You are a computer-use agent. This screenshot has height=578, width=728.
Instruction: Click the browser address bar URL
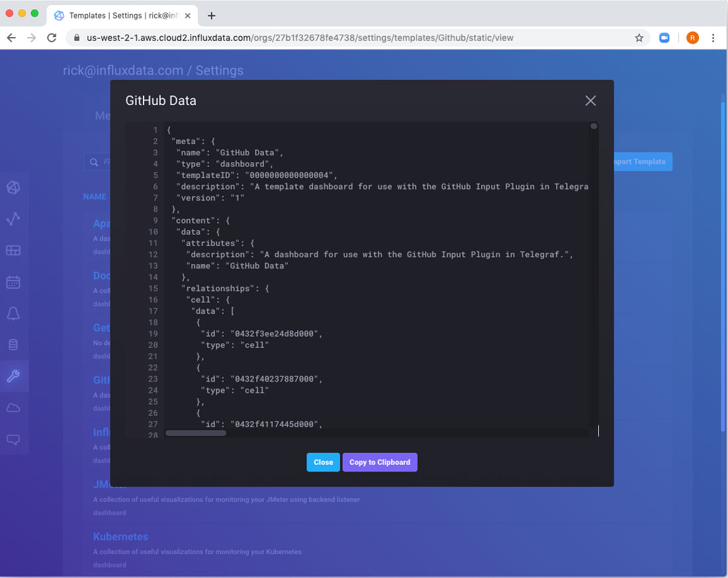coord(299,38)
